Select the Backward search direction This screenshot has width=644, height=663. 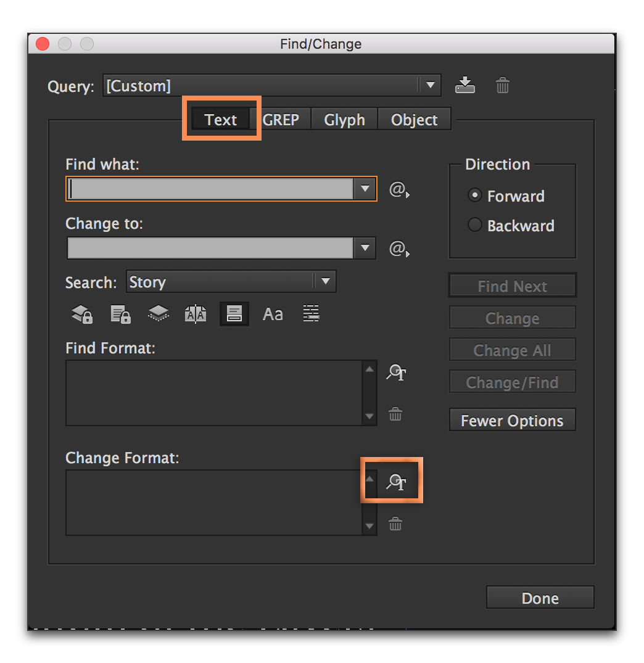[474, 224]
